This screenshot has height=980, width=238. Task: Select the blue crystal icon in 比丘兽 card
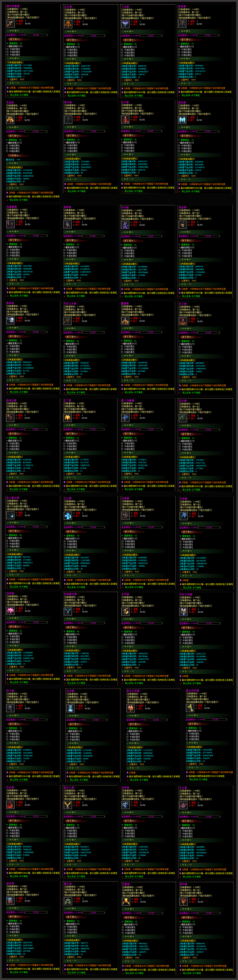[x=68, y=516]
